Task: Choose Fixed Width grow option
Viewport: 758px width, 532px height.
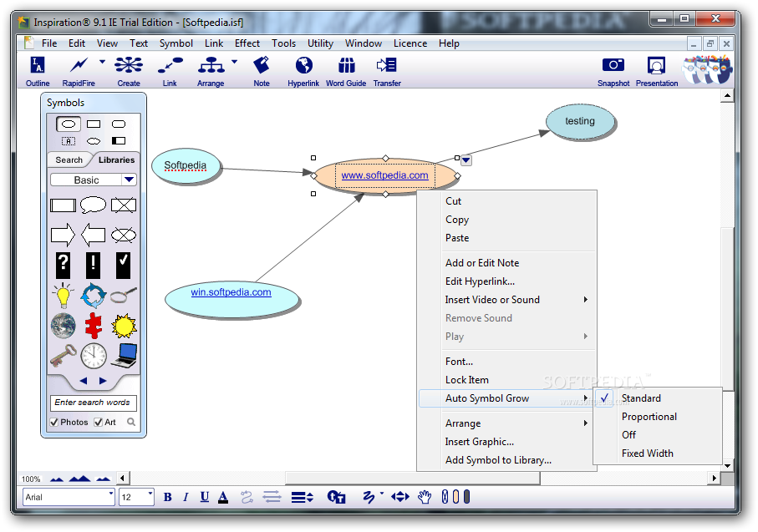Action: pyautogui.click(x=648, y=453)
